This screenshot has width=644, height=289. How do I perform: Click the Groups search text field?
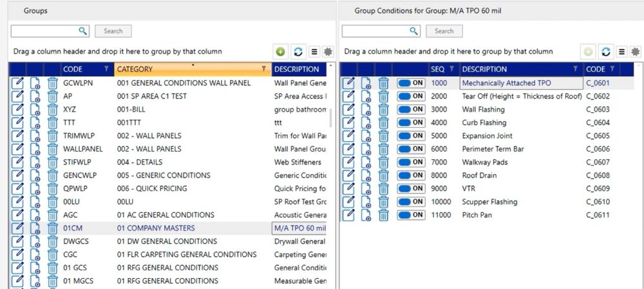pos(45,31)
